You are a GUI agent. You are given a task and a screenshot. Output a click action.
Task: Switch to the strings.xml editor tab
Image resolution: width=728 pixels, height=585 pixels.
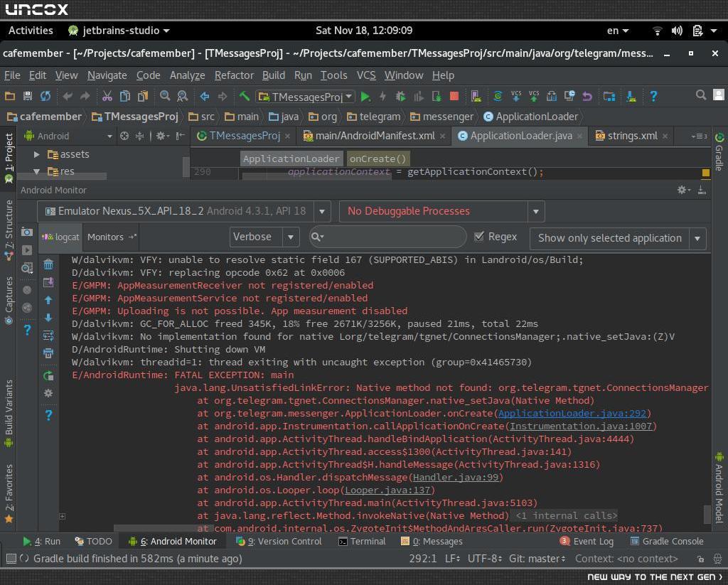click(x=632, y=136)
